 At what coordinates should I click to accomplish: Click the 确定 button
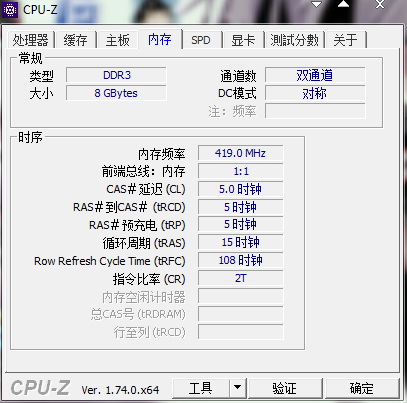pos(362,388)
